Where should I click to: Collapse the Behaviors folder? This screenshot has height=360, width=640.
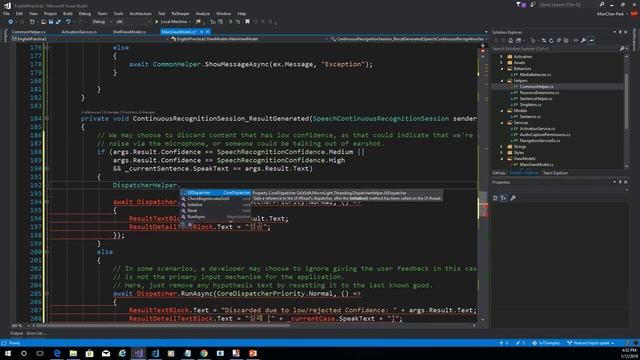click(502, 69)
